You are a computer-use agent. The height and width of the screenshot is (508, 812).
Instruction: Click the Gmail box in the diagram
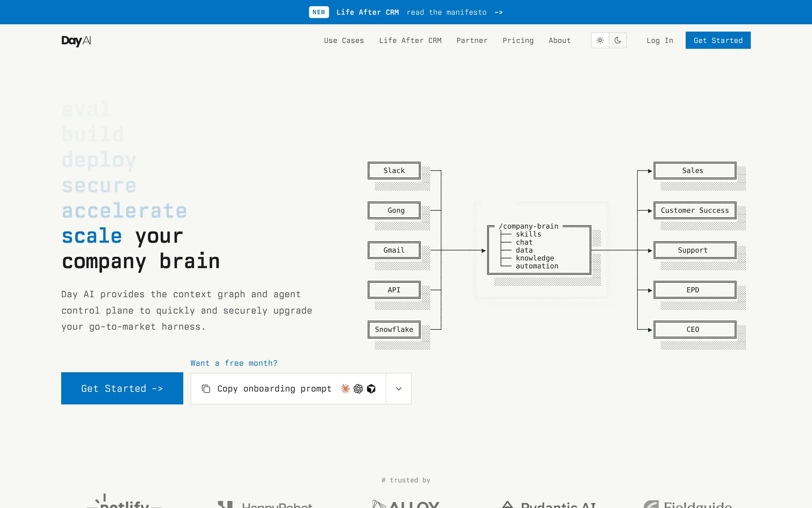(x=394, y=250)
